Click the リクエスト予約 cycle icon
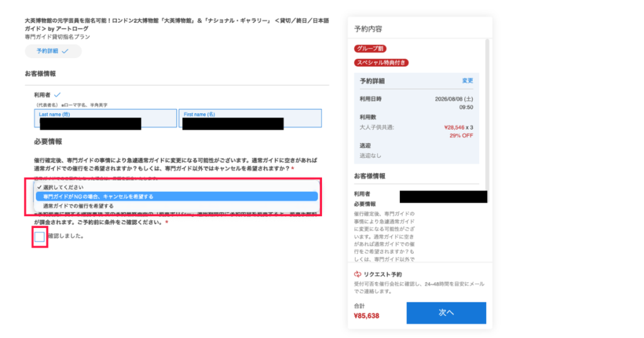Viewport: 644px width, 338px height. coord(357,275)
